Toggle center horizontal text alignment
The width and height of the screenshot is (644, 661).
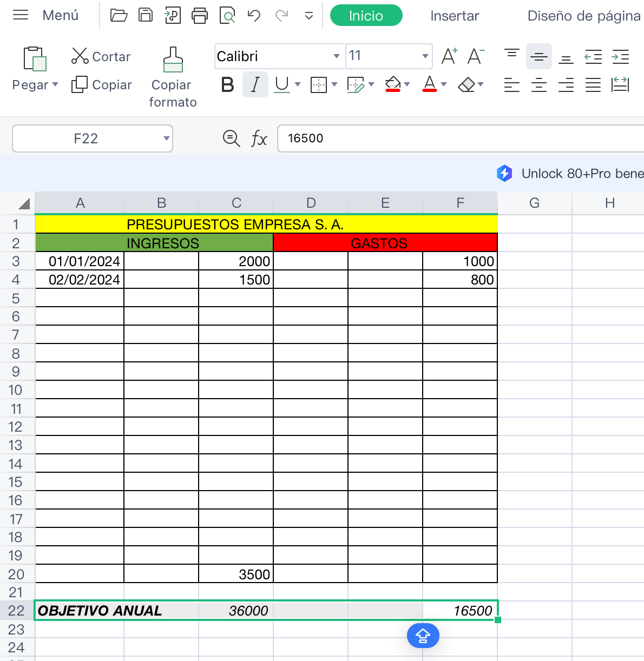(539, 85)
